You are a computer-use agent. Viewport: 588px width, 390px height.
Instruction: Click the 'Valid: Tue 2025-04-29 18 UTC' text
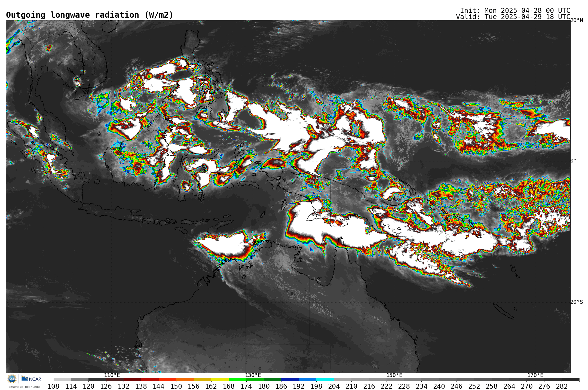(x=513, y=17)
